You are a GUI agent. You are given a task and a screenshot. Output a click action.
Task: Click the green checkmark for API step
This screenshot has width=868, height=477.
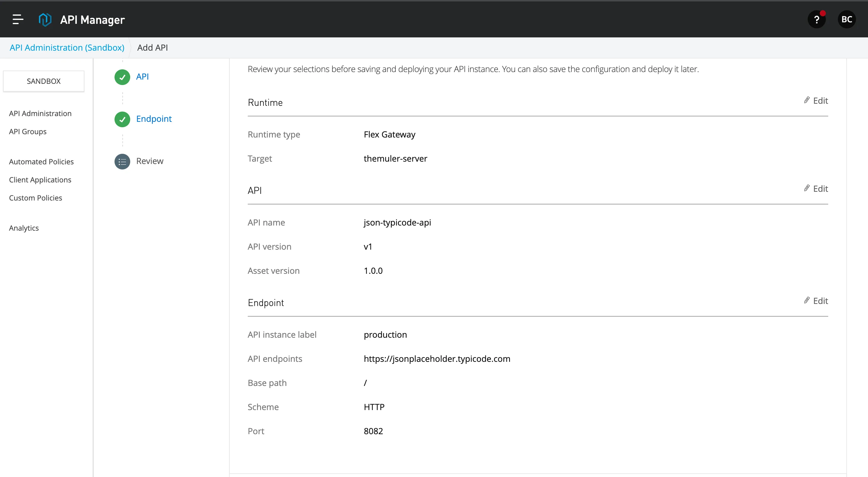coord(122,77)
